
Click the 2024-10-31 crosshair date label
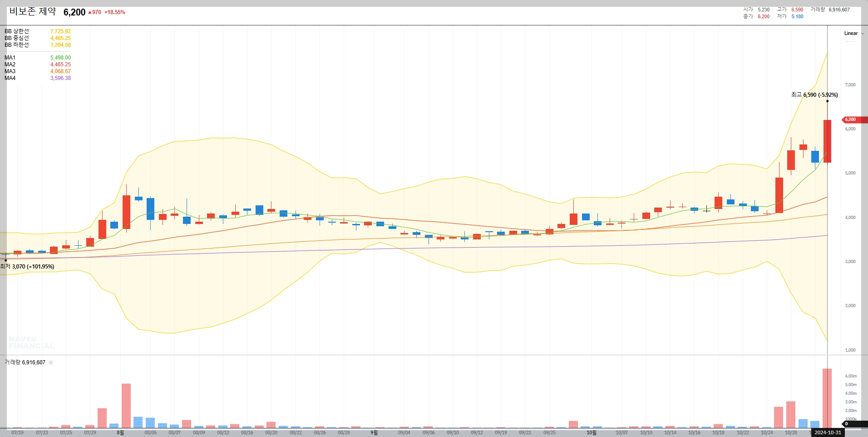coord(828,432)
